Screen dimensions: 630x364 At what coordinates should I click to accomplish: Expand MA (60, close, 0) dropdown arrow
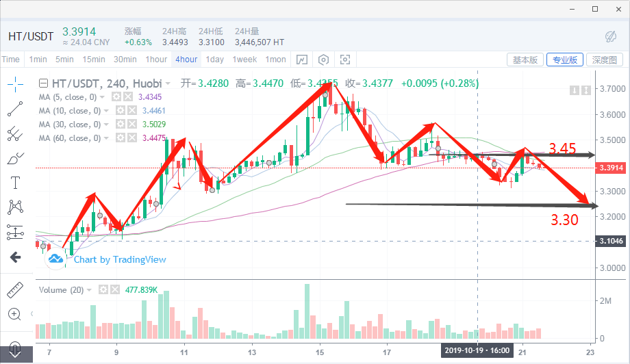coord(106,138)
